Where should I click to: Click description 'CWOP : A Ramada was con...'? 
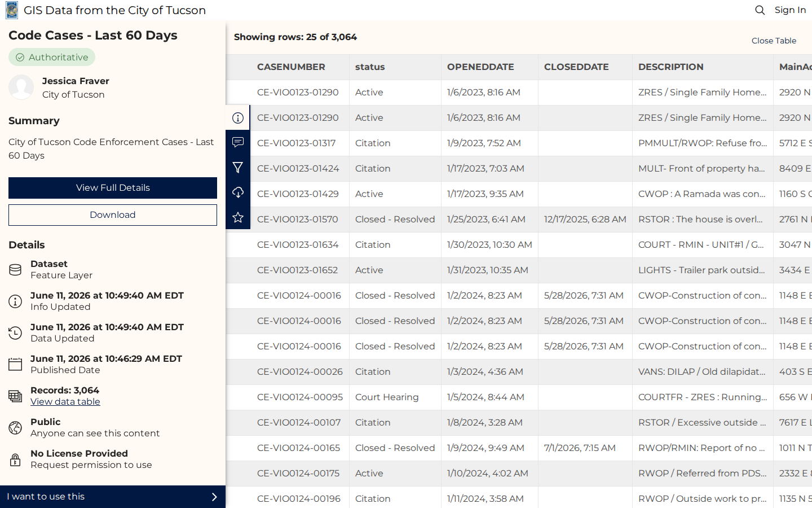(702, 194)
